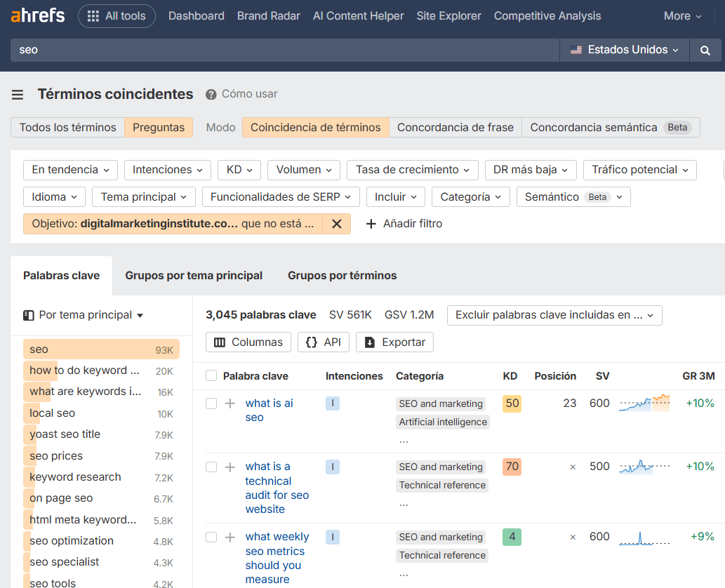Select the 'keyword research' topic bar
The height and width of the screenshot is (588, 725).
click(101, 477)
